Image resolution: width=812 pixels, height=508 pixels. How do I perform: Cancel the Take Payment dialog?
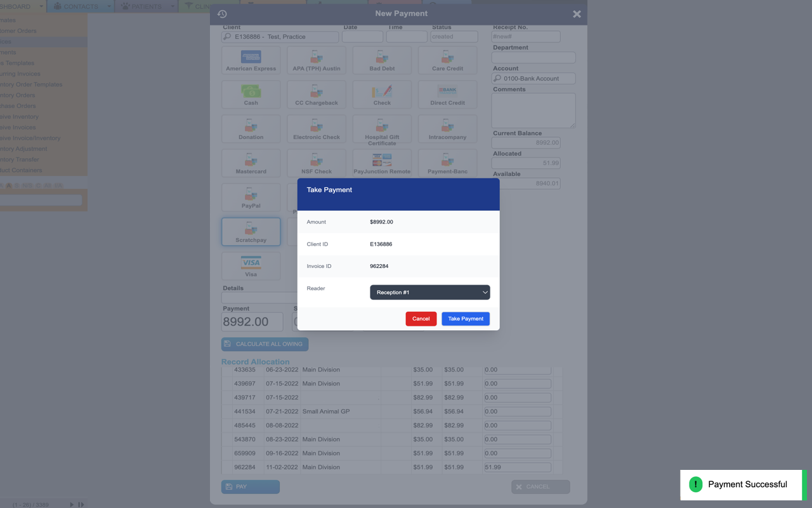click(x=421, y=319)
